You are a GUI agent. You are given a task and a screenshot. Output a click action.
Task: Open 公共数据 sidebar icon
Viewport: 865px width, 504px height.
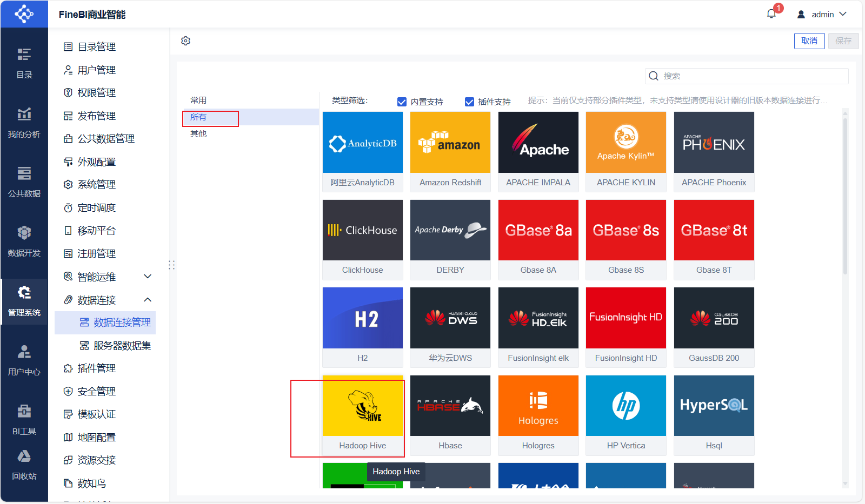tap(24, 182)
